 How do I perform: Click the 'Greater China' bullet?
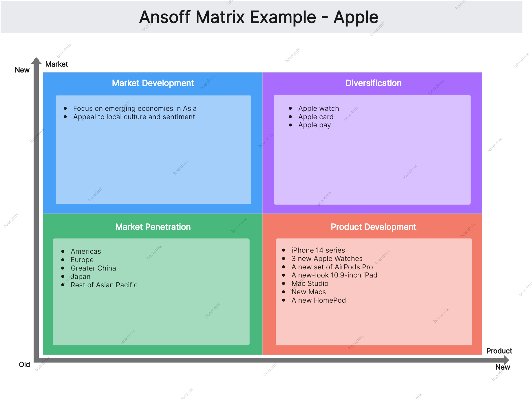(93, 268)
